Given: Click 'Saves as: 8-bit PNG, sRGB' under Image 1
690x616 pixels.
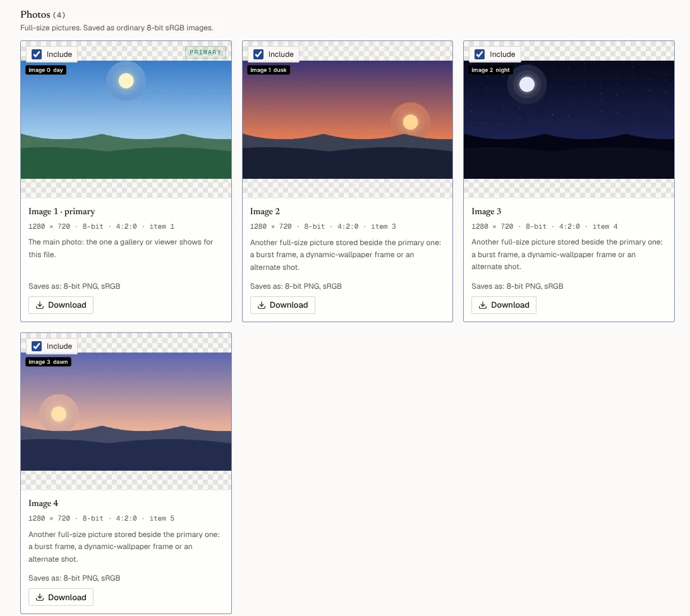Looking at the screenshot, I should tap(75, 286).
